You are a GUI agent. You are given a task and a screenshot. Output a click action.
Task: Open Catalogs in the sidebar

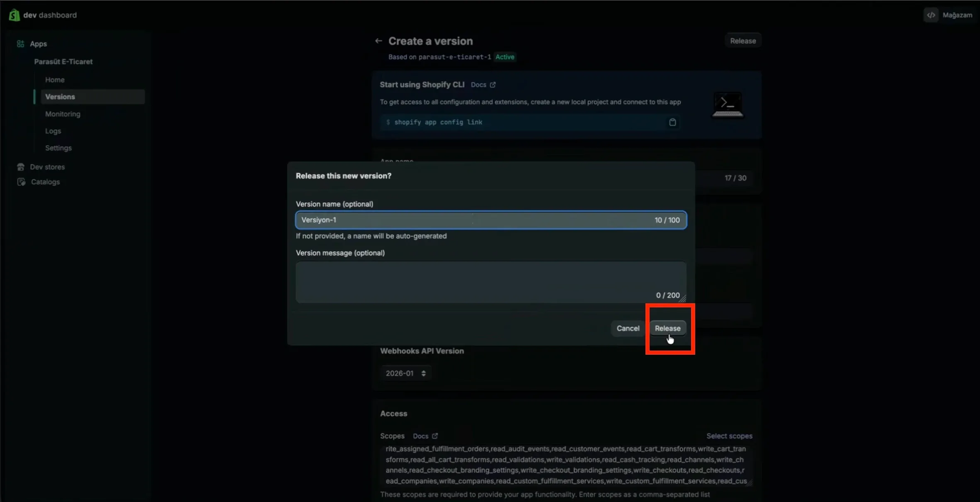45,182
